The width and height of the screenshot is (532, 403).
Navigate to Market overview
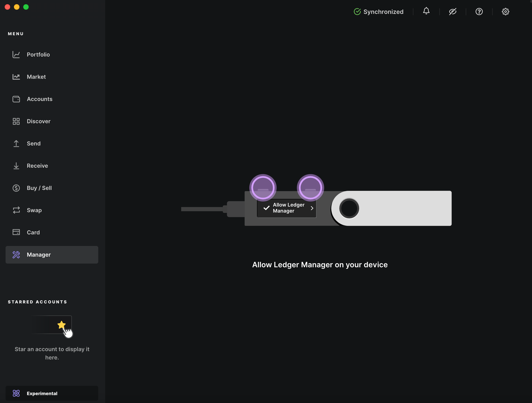[x=36, y=77]
